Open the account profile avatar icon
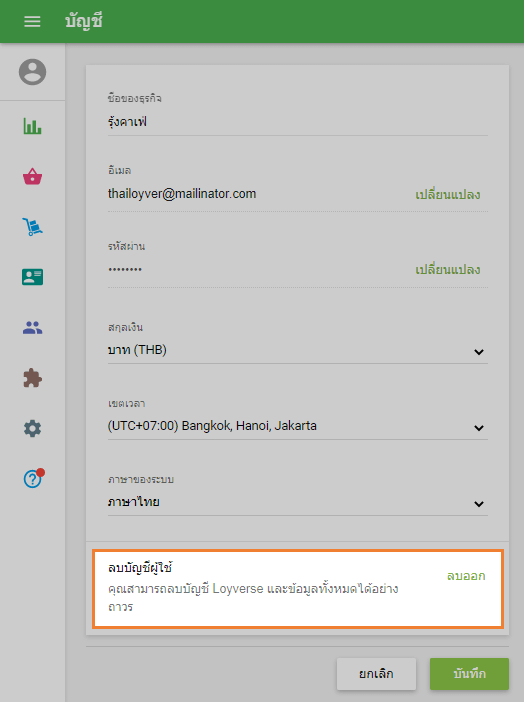Viewport: 524px width, 702px height. (32, 72)
